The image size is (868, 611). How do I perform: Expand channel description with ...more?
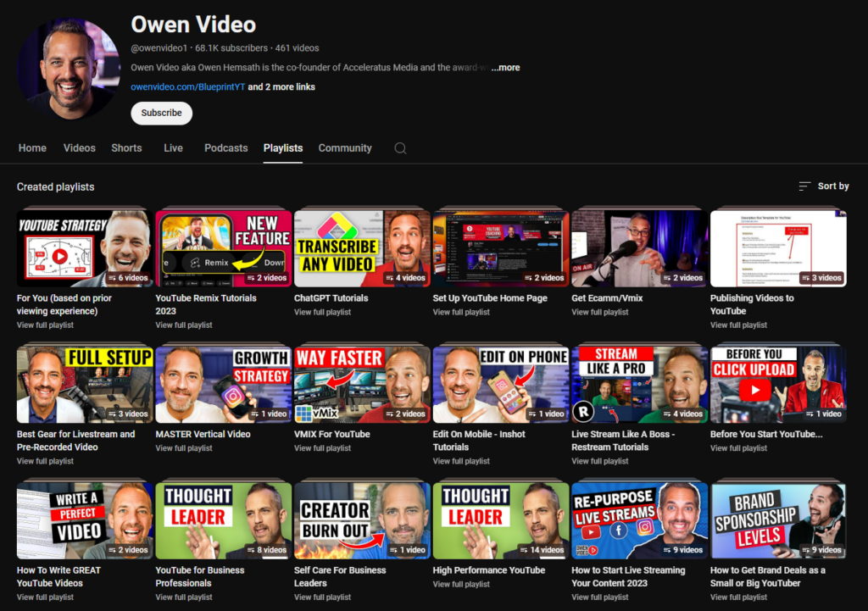point(505,68)
